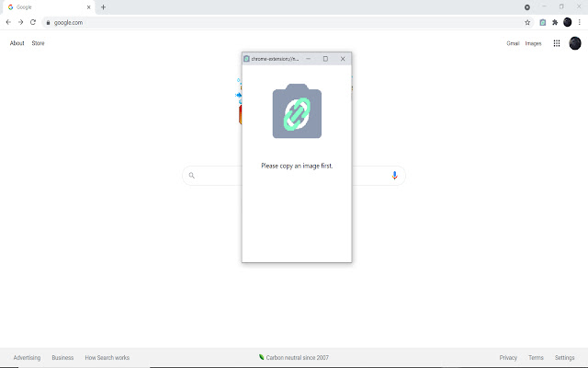
Task: Open the Gmail link
Action: click(513, 43)
